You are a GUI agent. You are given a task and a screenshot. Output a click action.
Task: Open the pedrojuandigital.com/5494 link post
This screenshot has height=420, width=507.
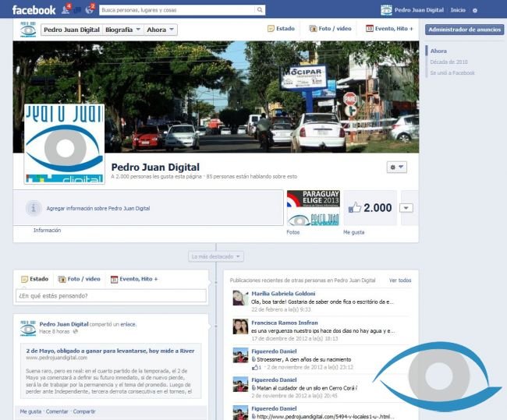point(324,416)
